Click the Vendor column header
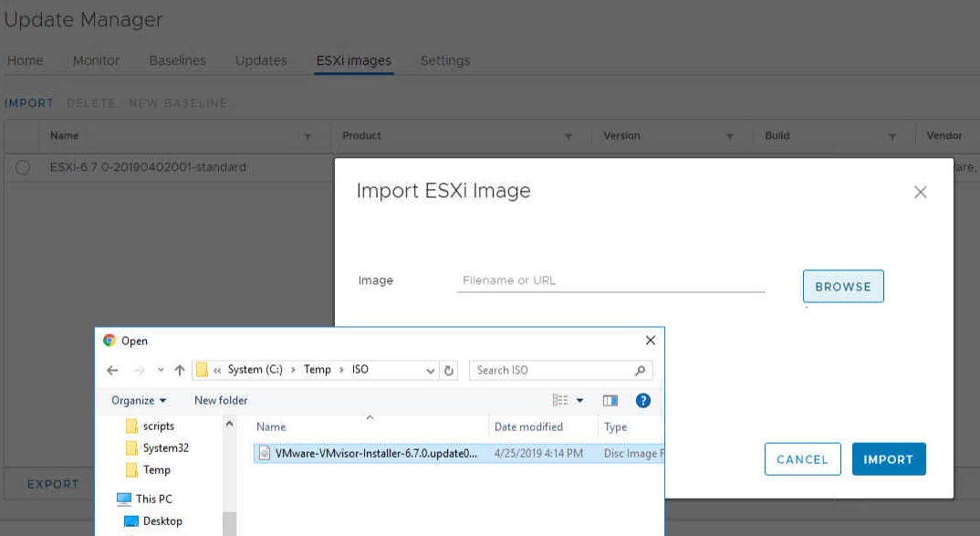The image size is (980, 536). click(x=944, y=136)
